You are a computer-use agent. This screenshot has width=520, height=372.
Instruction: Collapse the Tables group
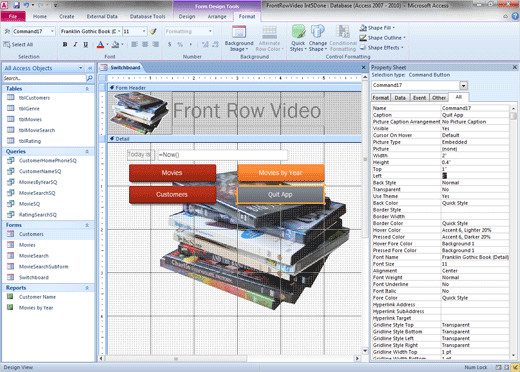pyautogui.click(x=87, y=89)
